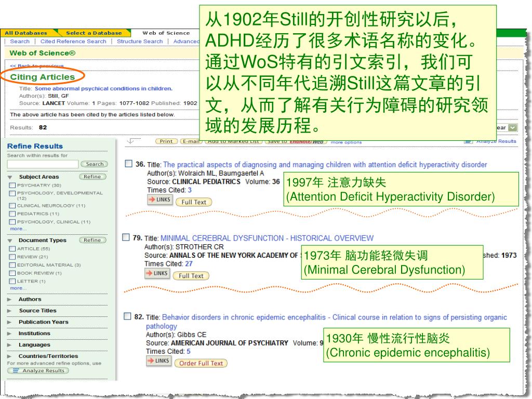Expand the Publication Years refine section
532x399 pixels.
click(x=9, y=322)
